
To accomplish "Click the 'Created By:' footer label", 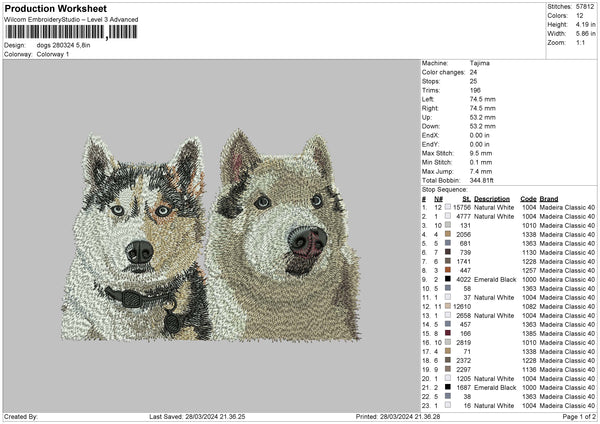I will pyautogui.click(x=21, y=417).
